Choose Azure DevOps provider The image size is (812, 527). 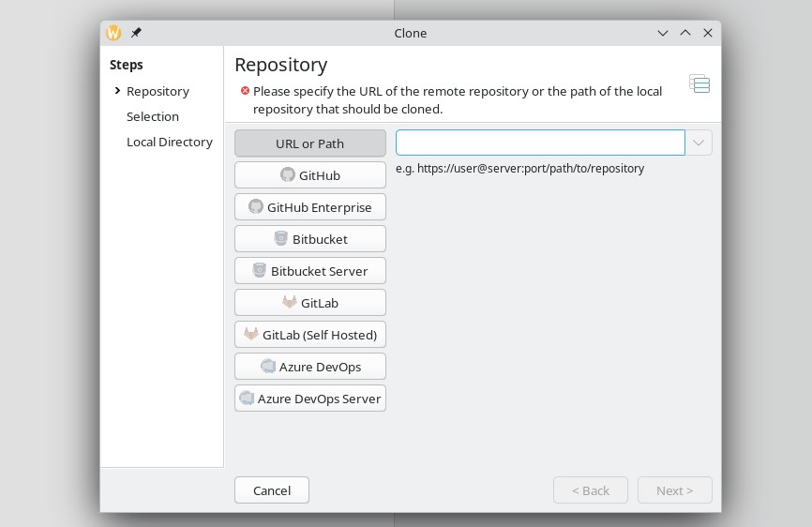tap(310, 367)
